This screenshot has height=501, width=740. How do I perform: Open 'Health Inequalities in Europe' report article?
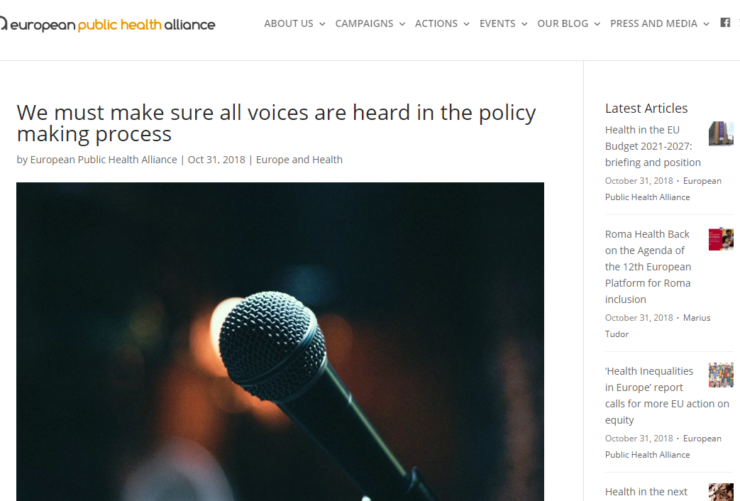pyautogui.click(x=667, y=395)
